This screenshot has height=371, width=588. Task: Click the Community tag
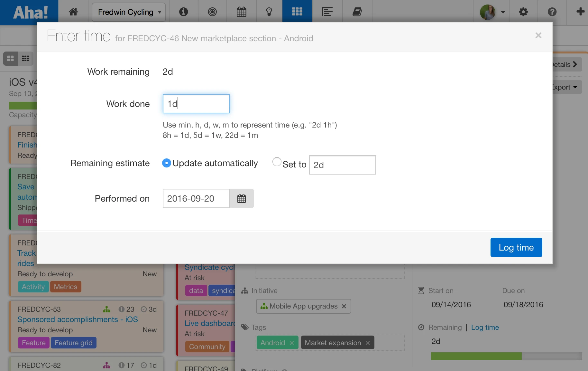coord(207,347)
